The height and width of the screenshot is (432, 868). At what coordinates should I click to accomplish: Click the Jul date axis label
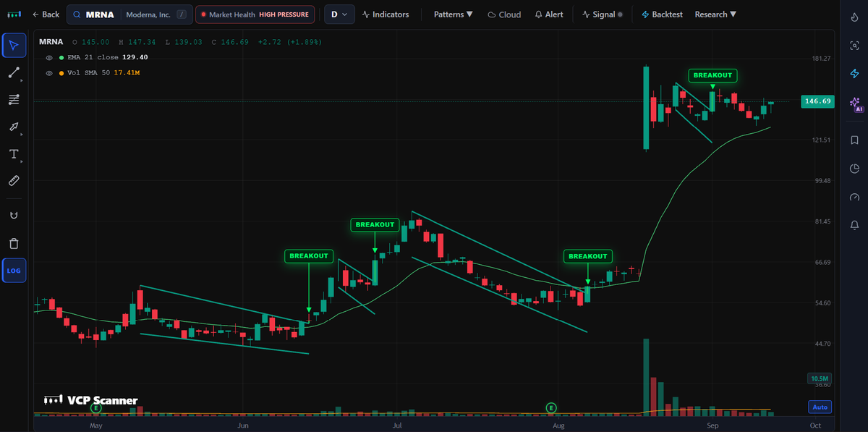[396, 426]
